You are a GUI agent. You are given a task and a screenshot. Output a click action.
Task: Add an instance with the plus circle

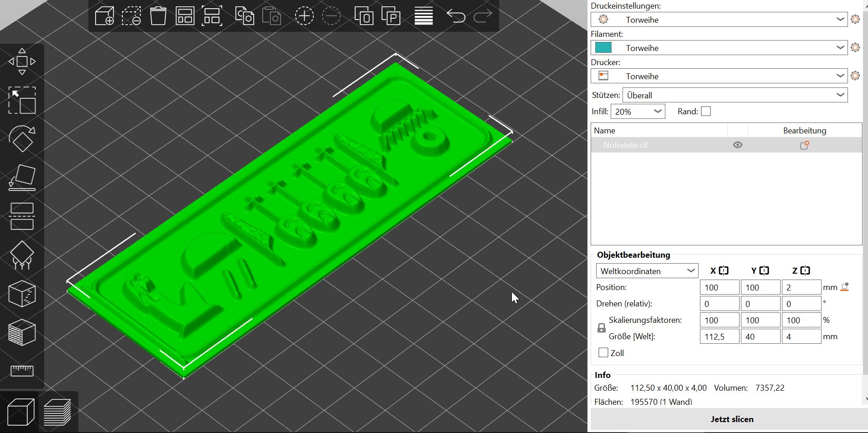pyautogui.click(x=304, y=16)
